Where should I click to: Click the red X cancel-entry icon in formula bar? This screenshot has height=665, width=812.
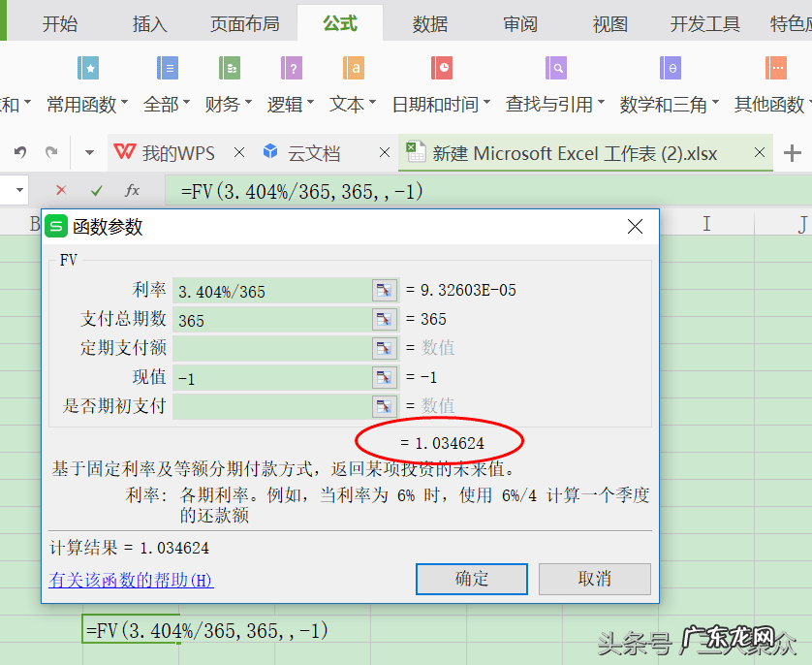click(x=61, y=191)
